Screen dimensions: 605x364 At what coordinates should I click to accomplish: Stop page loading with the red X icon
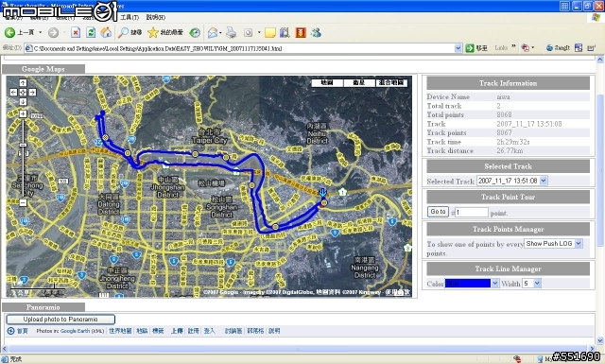tap(76, 33)
